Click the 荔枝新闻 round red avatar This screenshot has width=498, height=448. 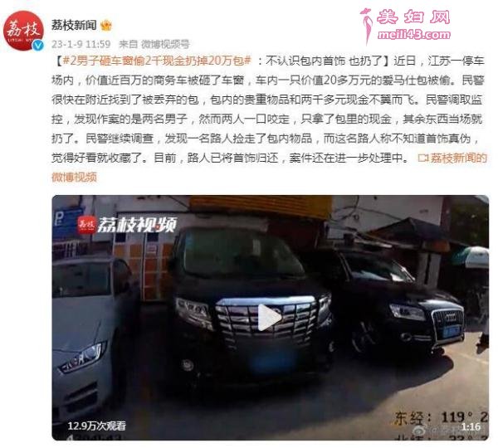tap(23, 31)
